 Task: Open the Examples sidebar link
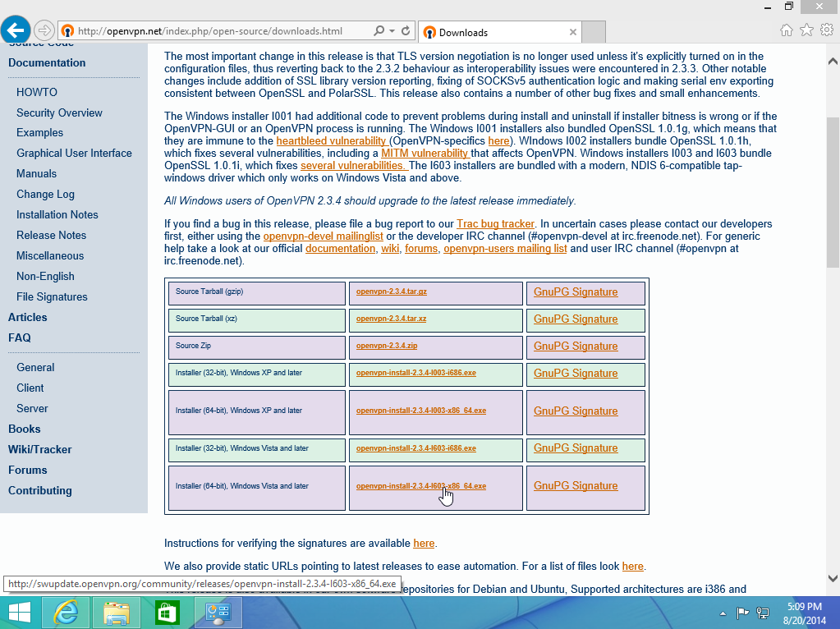point(39,133)
